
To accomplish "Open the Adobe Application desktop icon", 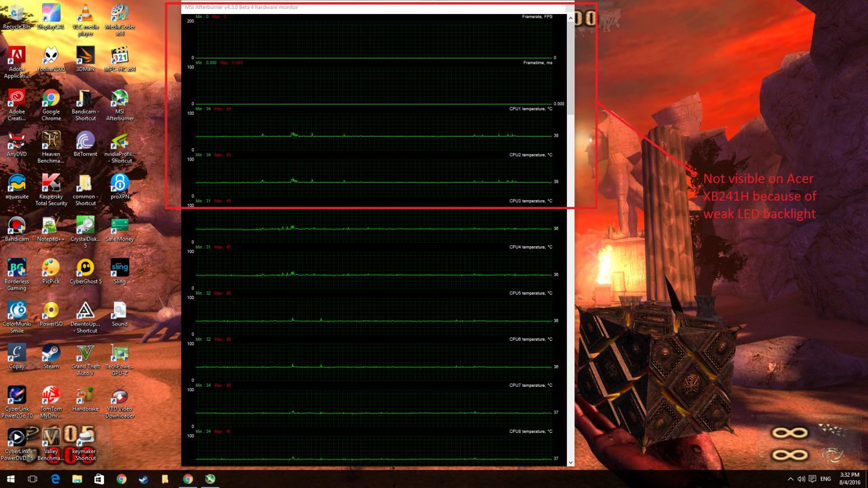I will pos(17,62).
